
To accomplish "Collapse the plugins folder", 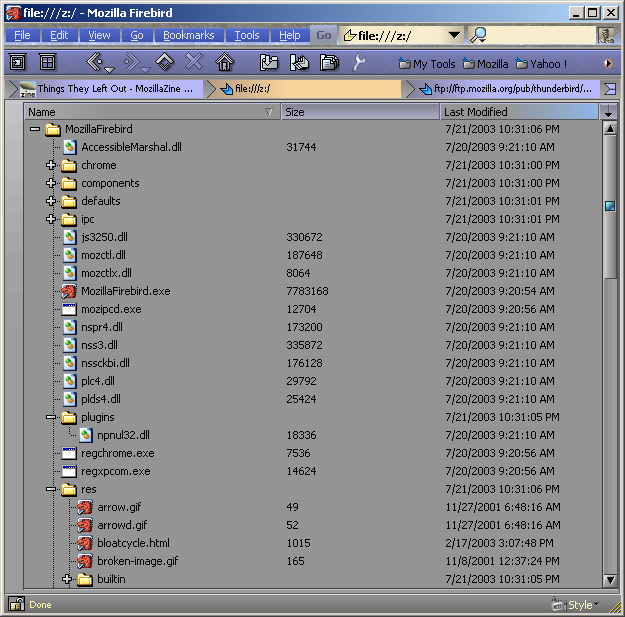I will [x=51, y=417].
